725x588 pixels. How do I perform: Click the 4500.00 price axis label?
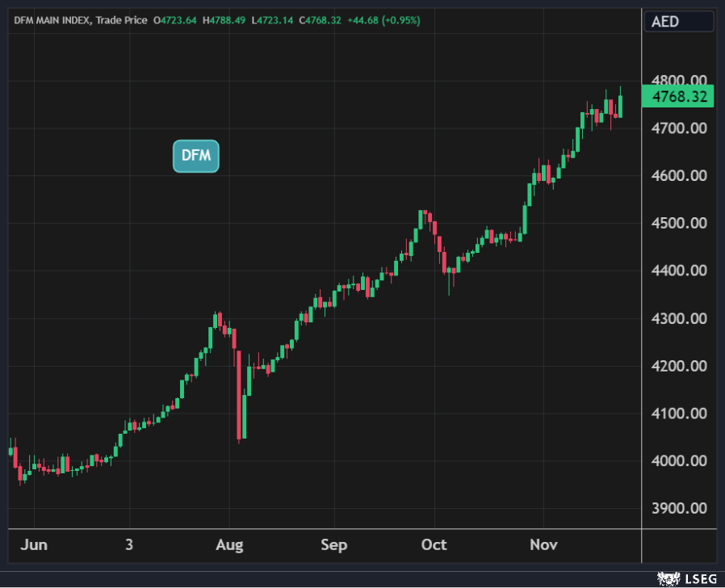678,223
